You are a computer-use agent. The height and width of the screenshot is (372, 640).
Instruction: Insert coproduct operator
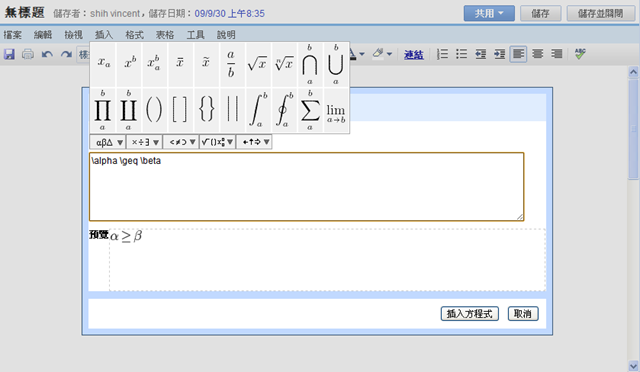coord(129,110)
